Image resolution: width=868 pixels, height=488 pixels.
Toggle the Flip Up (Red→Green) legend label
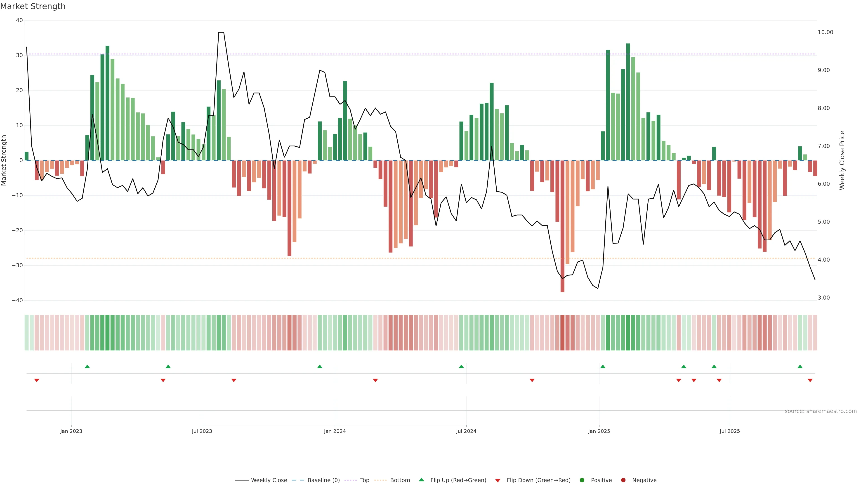(x=458, y=480)
